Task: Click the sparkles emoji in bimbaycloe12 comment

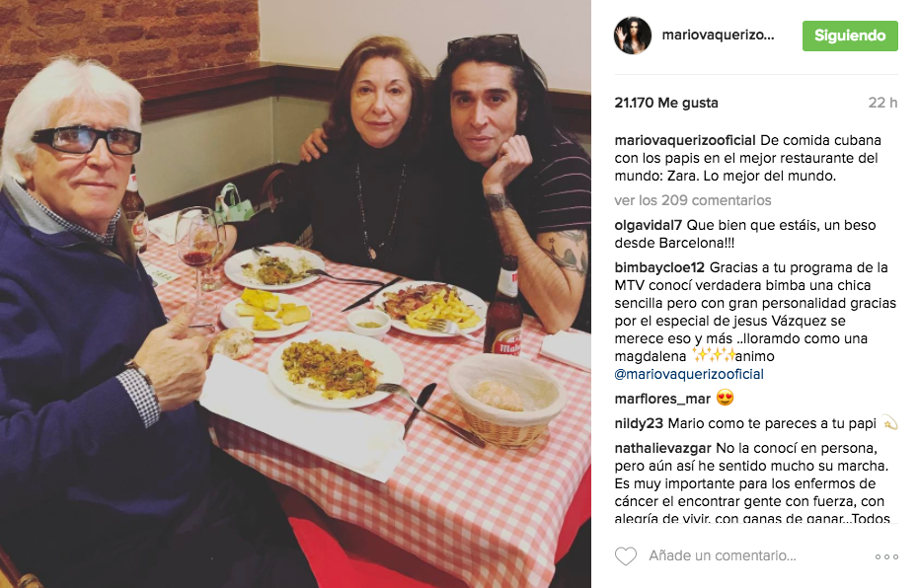Action: [x=714, y=355]
